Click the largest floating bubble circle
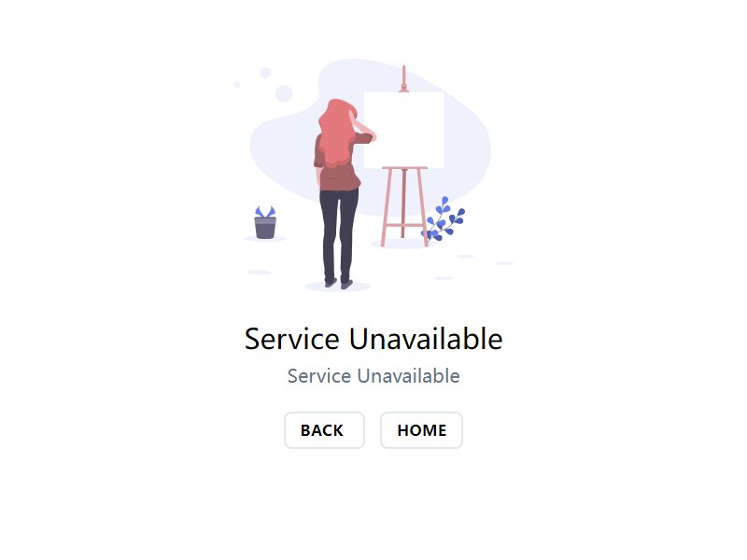 [x=284, y=92]
